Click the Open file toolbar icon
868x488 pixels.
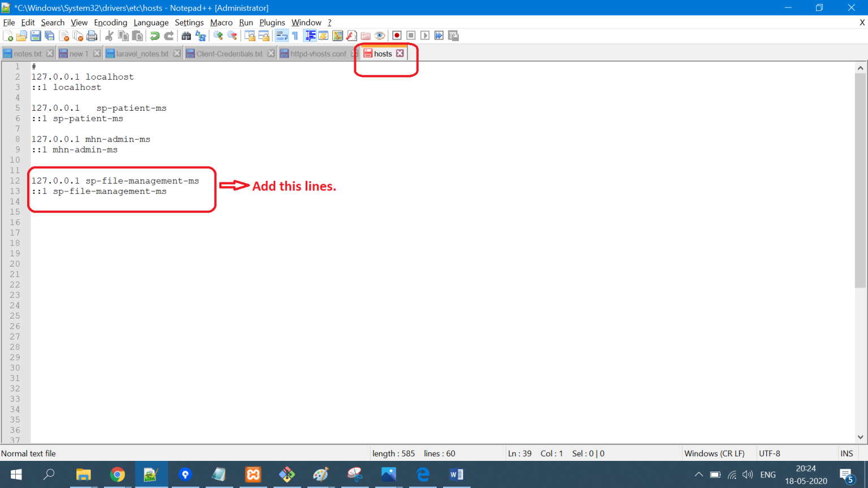click(21, 36)
